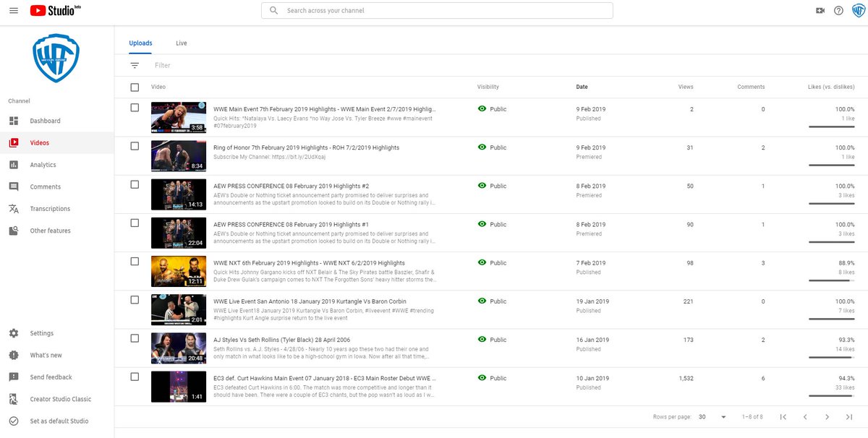Viewport: 868px width, 438px height.
Task: Open the help question mark icon
Action: (x=838, y=11)
